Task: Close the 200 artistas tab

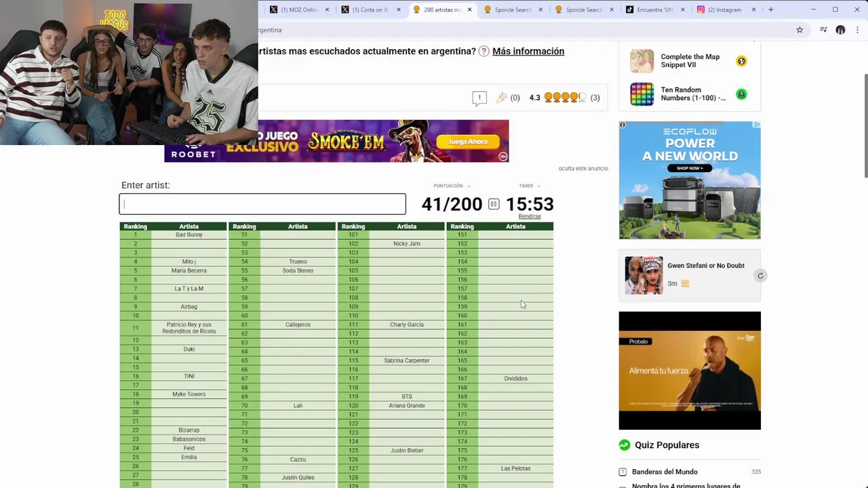Action: point(469,9)
